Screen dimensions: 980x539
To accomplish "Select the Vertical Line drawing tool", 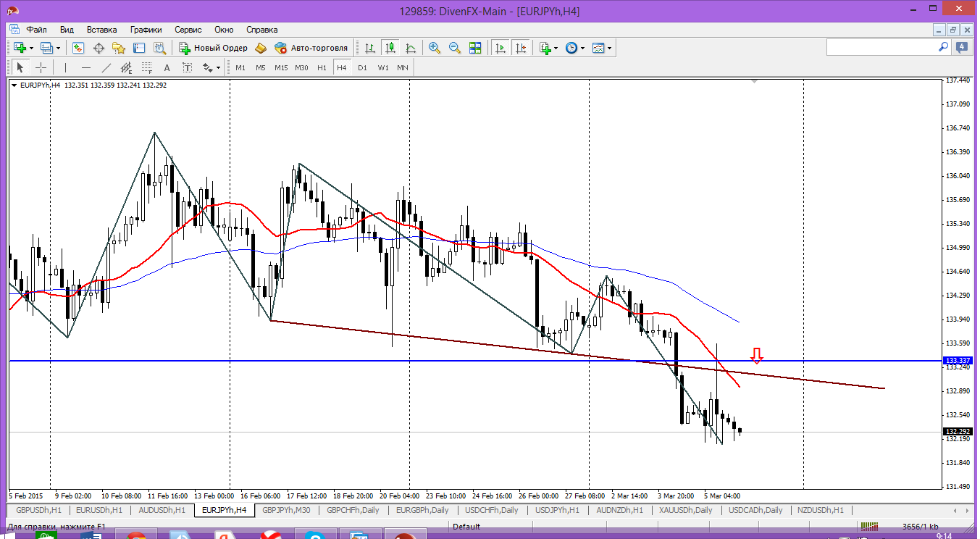I will (x=65, y=67).
